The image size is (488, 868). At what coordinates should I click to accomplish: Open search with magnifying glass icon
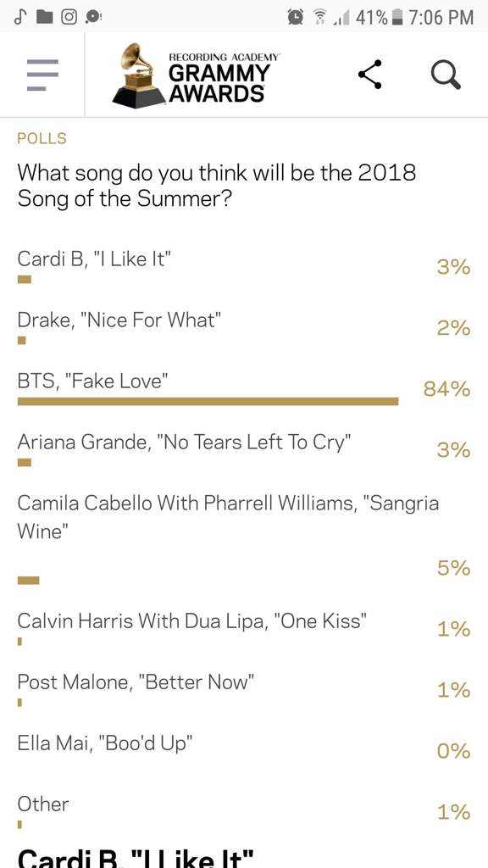click(x=446, y=75)
